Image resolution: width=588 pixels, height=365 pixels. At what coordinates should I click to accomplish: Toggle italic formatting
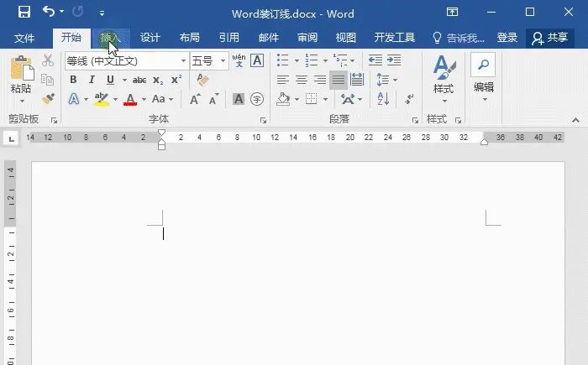point(92,80)
